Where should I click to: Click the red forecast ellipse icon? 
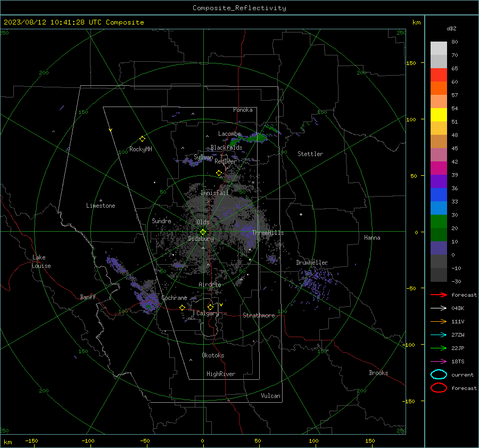pyautogui.click(x=439, y=388)
